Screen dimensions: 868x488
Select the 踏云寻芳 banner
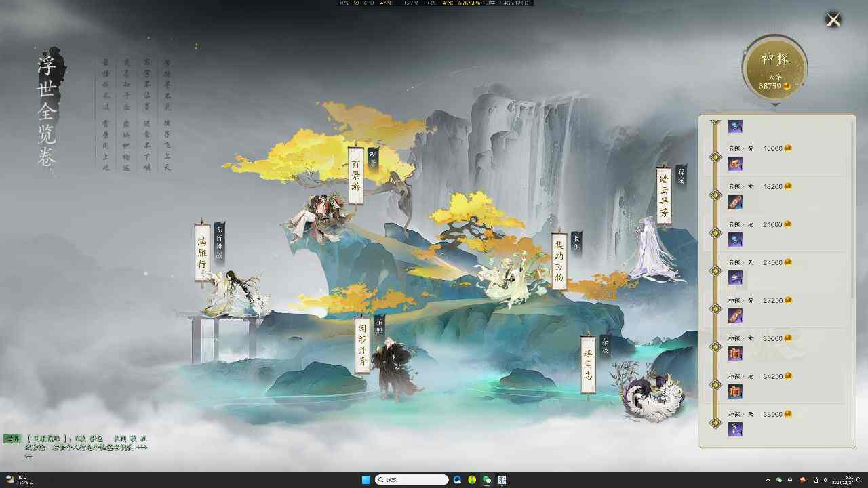[664, 196]
